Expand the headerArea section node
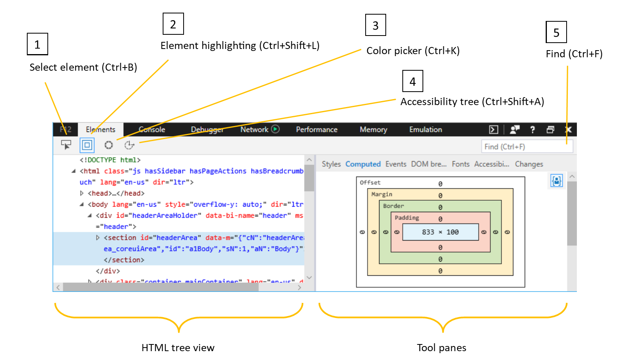Image resolution: width=644 pixels, height=363 pixels. (x=98, y=237)
